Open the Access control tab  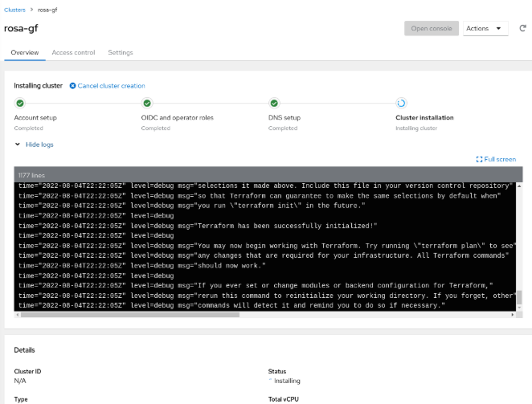[73, 52]
